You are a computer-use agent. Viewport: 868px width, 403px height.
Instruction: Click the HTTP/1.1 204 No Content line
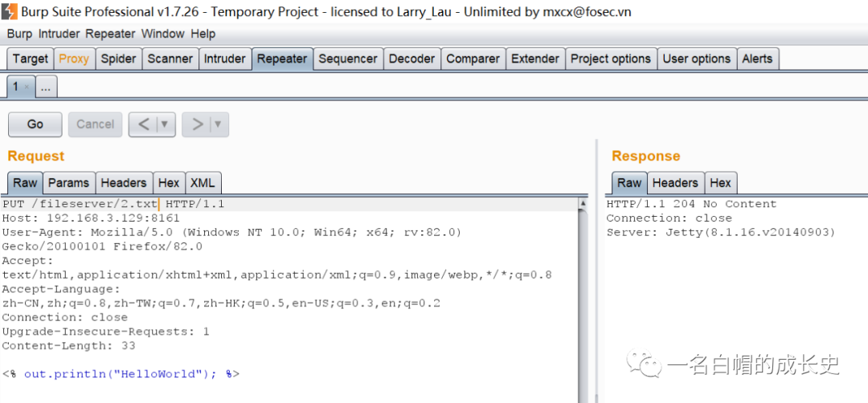point(691,205)
